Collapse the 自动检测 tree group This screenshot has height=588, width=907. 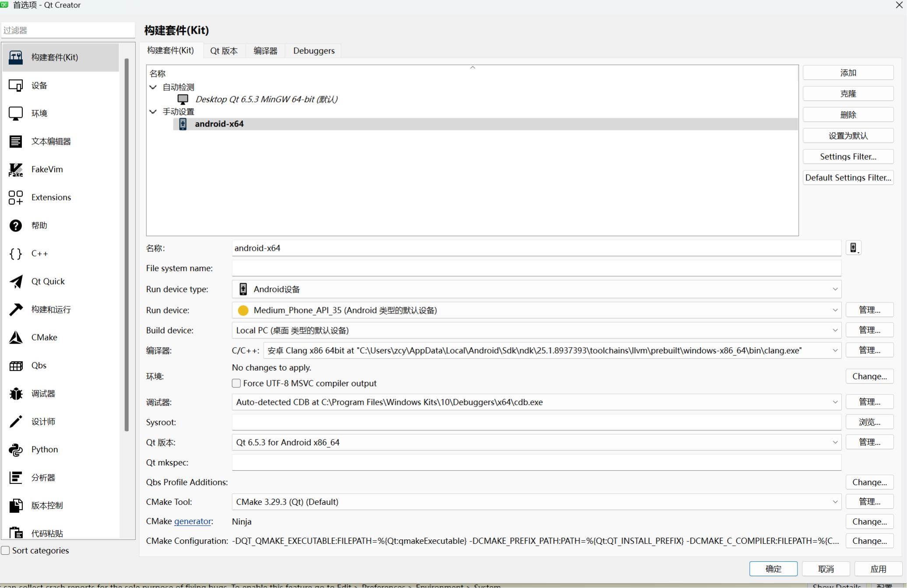(153, 87)
